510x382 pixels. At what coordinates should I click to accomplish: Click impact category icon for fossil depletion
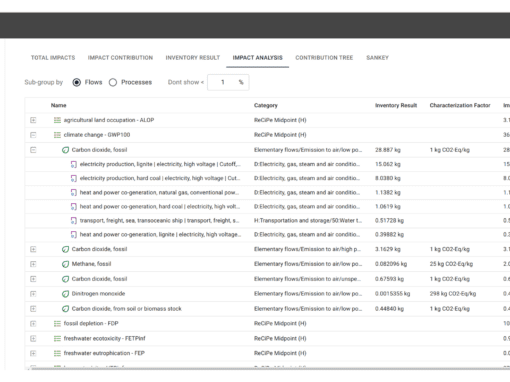coord(57,323)
